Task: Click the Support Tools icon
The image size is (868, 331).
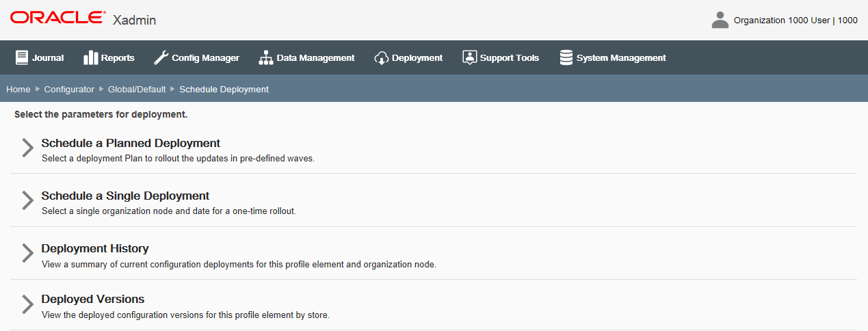Action: point(469,57)
